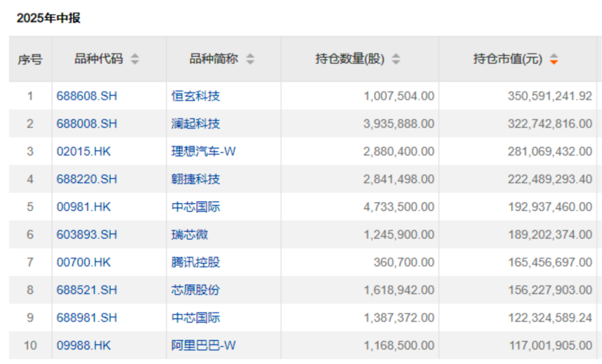Open 瑞芯微 stock name link
This screenshot has width=602, height=364.
[190, 235]
